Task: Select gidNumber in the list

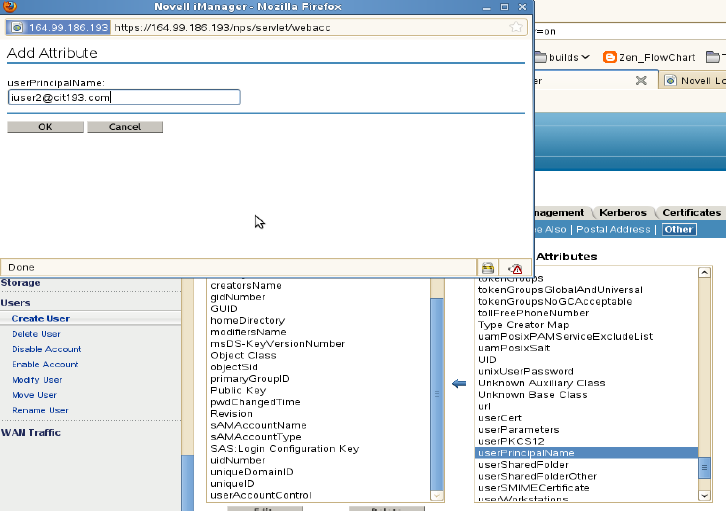Action: tap(238, 297)
